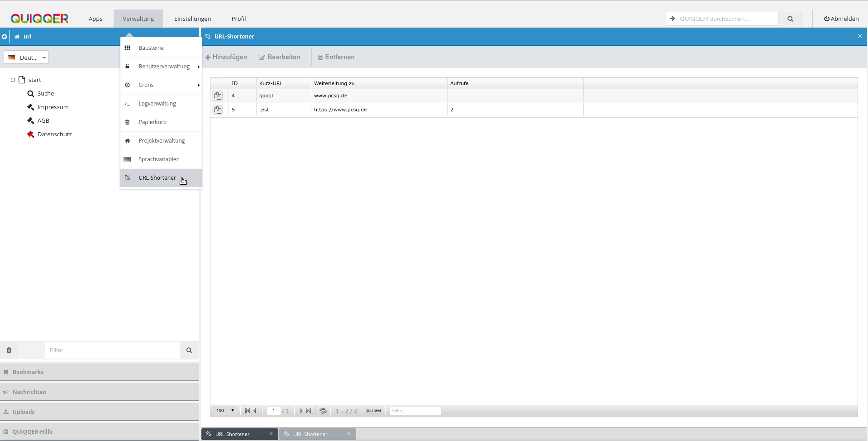Collapse the start tree node
This screenshot has width=868, height=441.
point(13,80)
